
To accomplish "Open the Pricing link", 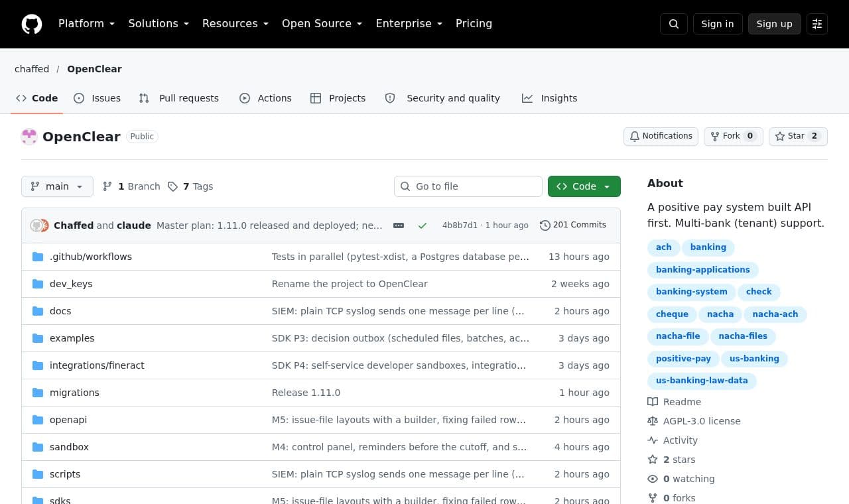I will coord(474,24).
